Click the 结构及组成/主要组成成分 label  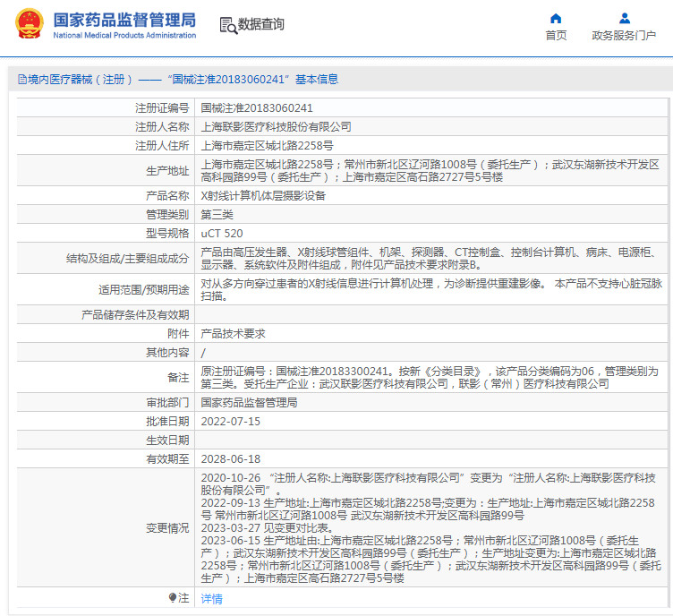point(127,259)
